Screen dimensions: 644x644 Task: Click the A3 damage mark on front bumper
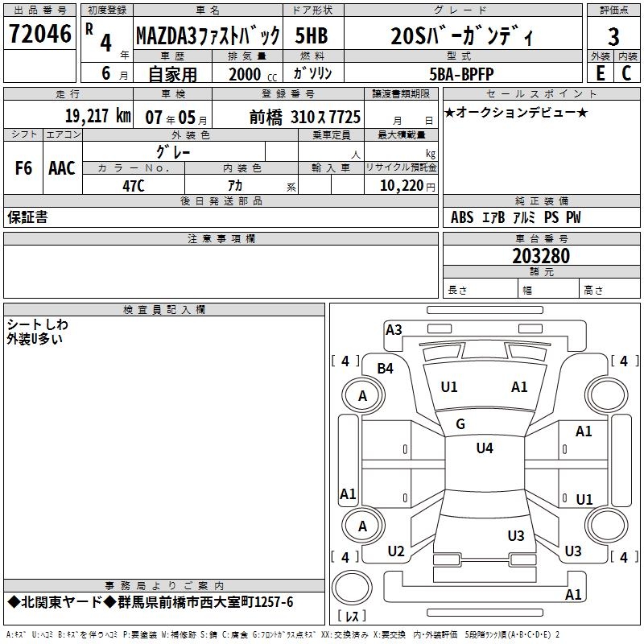click(394, 329)
